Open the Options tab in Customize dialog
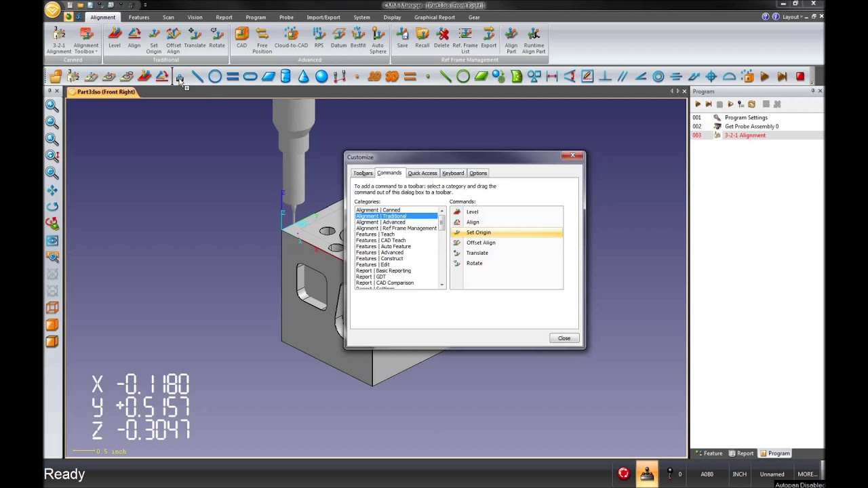Viewport: 868px width, 488px height. tap(478, 173)
